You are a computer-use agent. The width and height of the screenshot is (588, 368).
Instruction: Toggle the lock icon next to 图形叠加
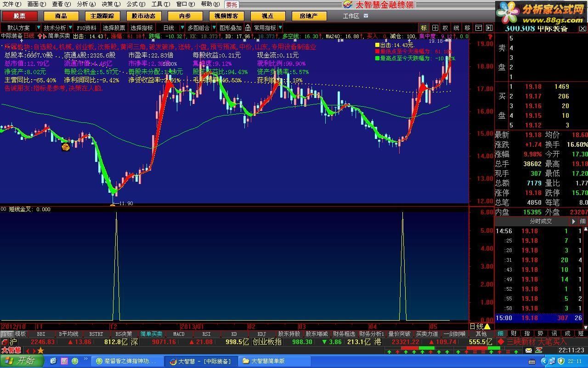pyautogui.click(x=248, y=28)
